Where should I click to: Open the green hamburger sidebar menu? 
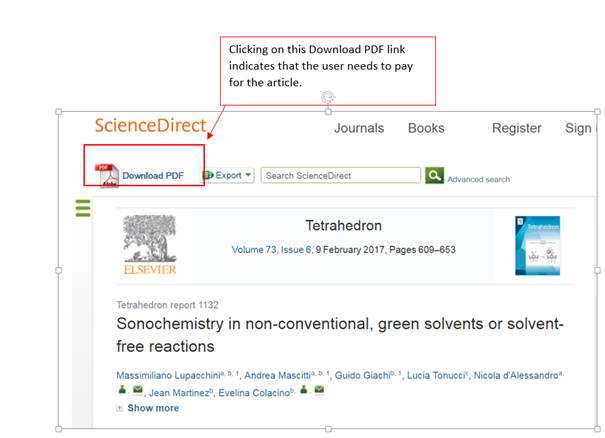tap(83, 208)
